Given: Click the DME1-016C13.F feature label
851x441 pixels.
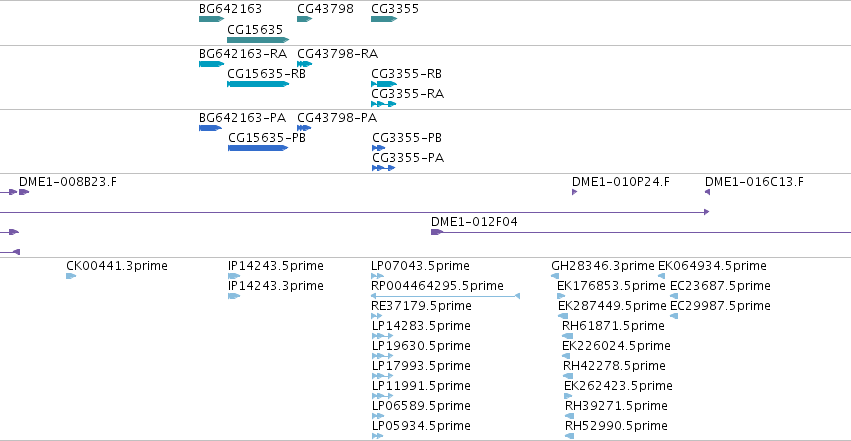Looking at the screenshot, I should [x=754, y=182].
